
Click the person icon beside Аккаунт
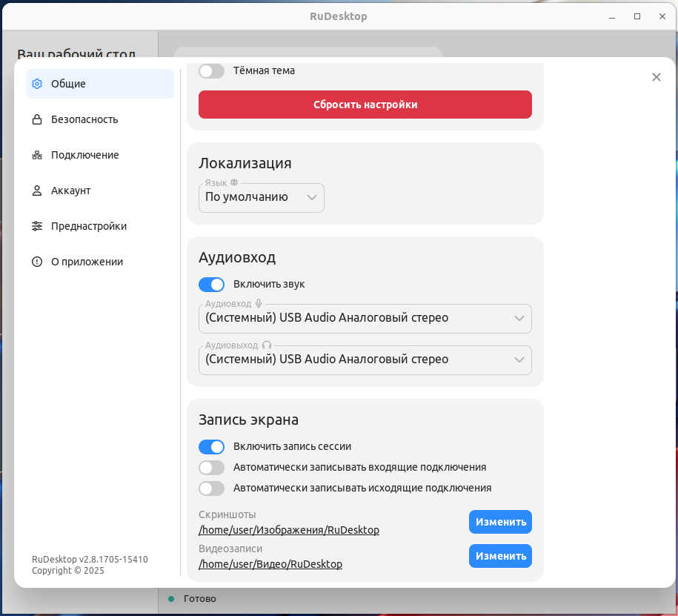(37, 191)
